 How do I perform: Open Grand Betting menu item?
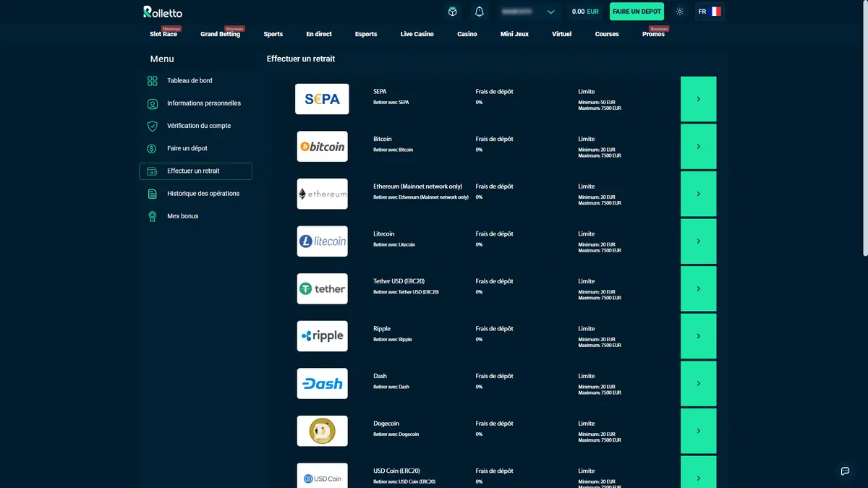tap(220, 34)
